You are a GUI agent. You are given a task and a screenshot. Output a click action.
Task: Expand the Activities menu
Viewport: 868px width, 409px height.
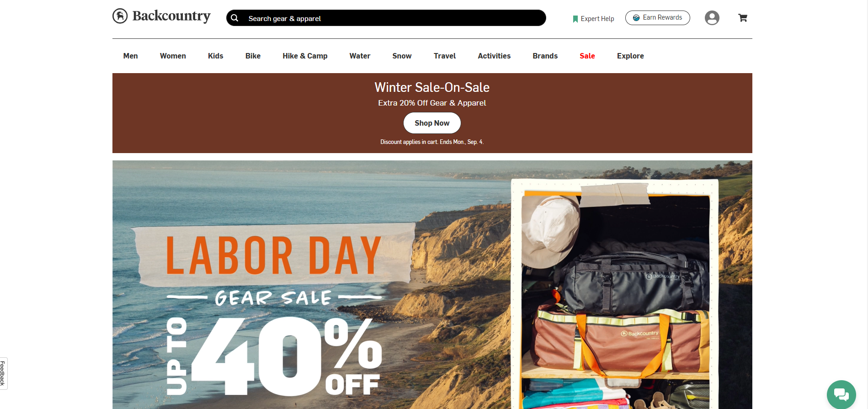click(494, 56)
